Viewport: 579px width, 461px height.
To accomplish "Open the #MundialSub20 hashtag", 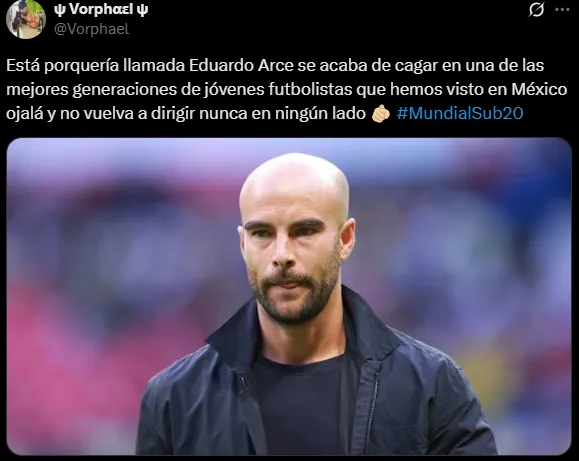I will tap(460, 113).
